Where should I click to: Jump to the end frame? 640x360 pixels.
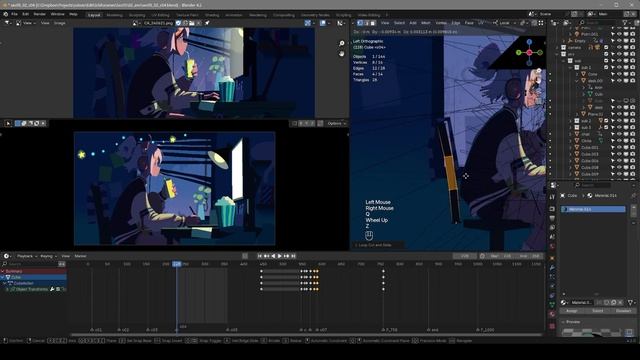(293, 256)
